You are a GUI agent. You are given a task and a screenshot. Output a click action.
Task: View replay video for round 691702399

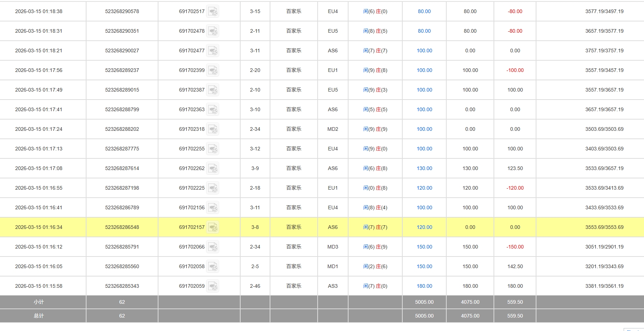coord(213,70)
